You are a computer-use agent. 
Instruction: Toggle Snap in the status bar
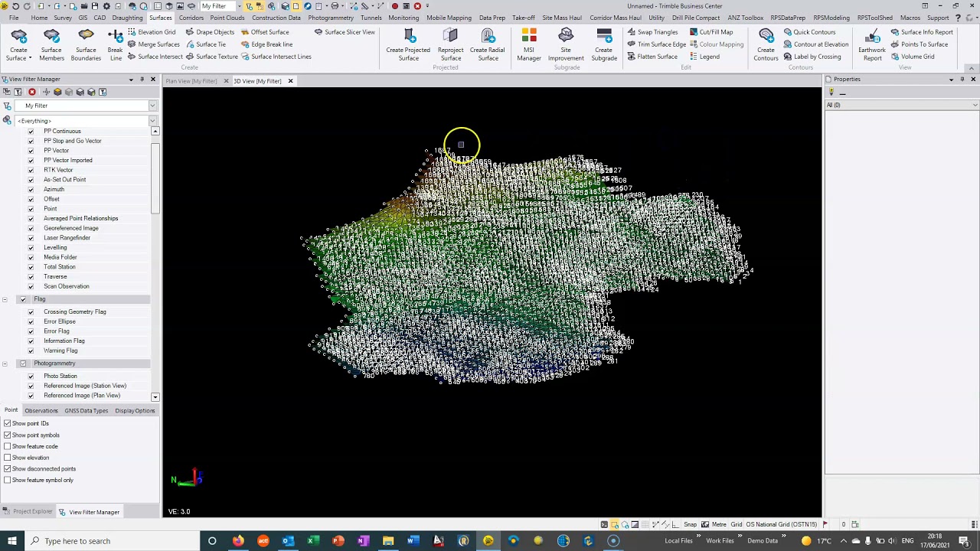[x=690, y=524]
